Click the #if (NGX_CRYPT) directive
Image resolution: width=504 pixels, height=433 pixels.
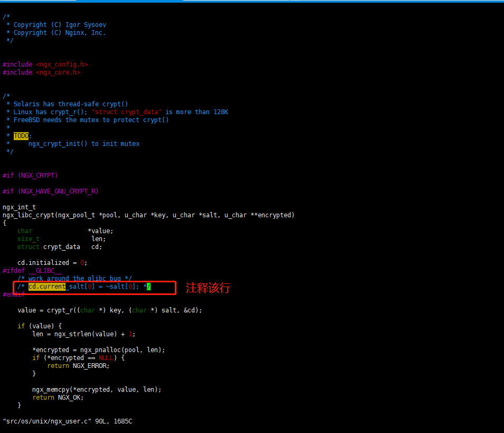(30, 176)
